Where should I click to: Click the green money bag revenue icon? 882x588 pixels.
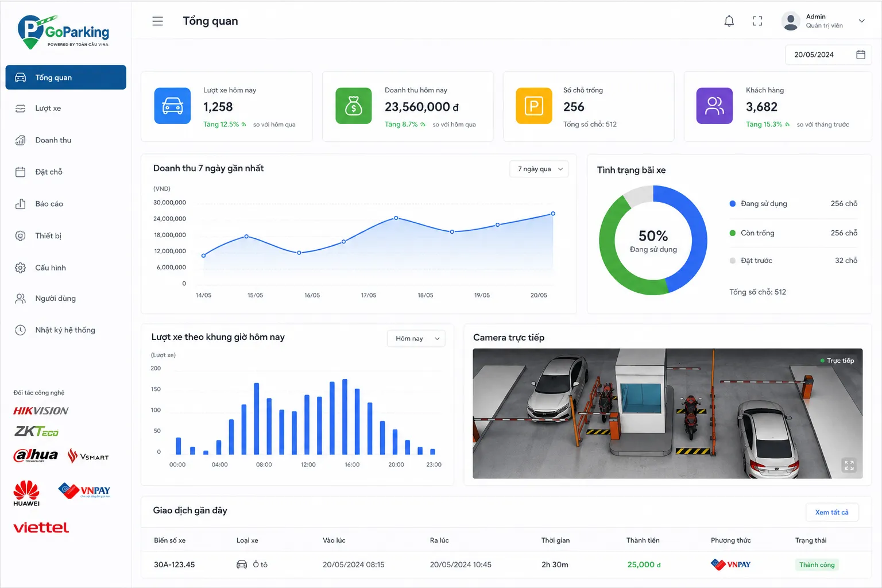click(354, 106)
